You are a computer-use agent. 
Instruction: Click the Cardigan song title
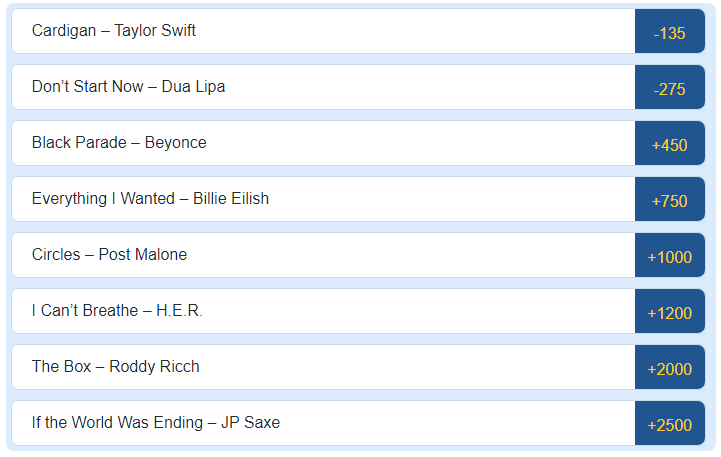tap(64, 31)
